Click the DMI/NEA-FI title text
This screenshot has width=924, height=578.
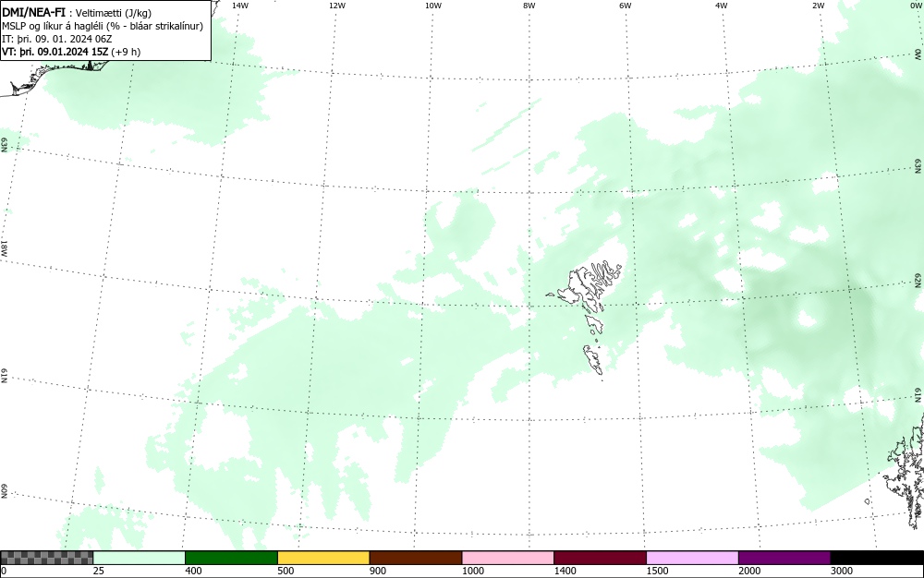[33, 12]
